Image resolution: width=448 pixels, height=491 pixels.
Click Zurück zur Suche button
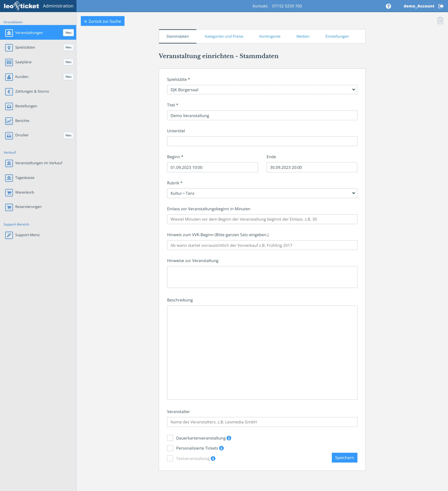pyautogui.click(x=103, y=21)
